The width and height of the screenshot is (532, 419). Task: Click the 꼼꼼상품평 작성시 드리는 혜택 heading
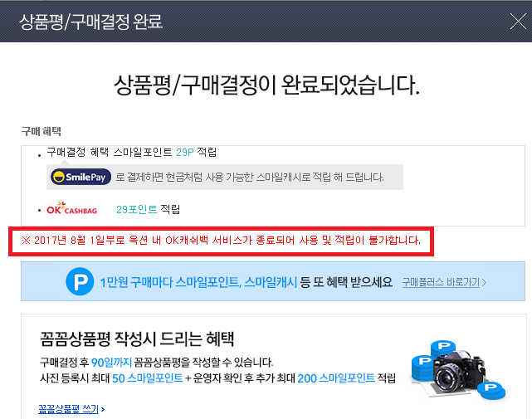[x=137, y=339]
